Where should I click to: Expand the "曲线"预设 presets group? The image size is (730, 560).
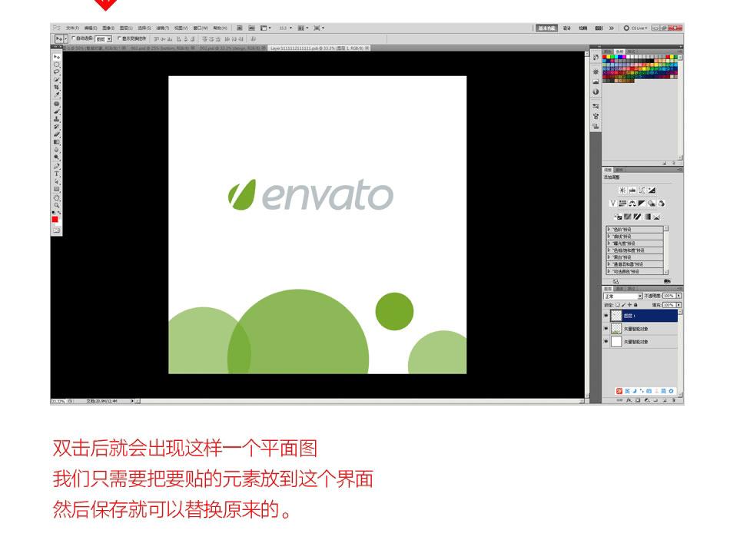pos(609,237)
